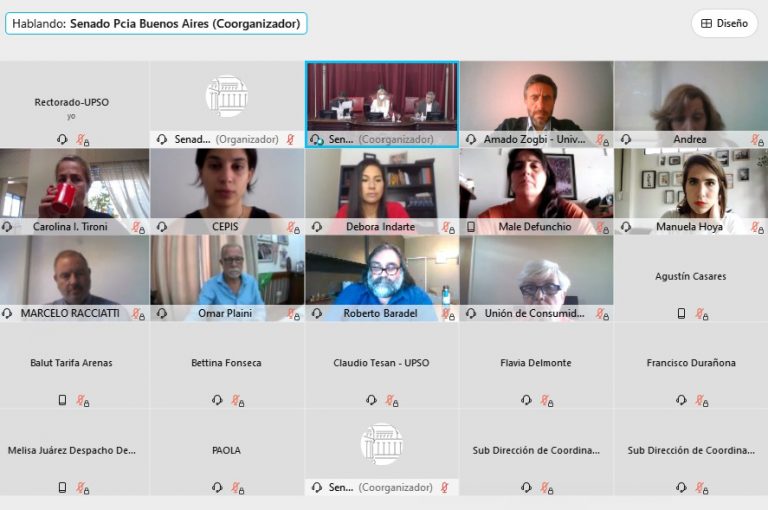Click mobile device icon under Agustín Casares
The height and width of the screenshot is (510, 768).
pyautogui.click(x=681, y=314)
